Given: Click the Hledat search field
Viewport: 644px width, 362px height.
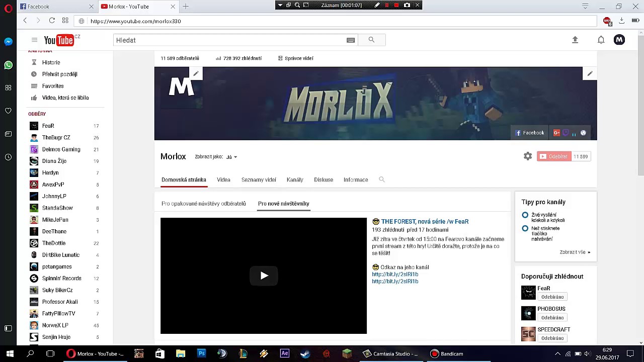Looking at the screenshot, I should 229,40.
